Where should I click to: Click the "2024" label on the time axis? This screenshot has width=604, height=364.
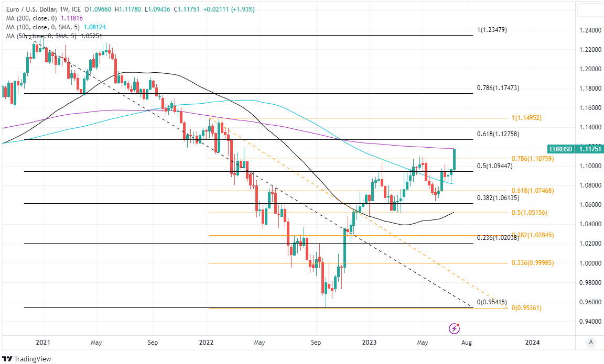(x=533, y=343)
